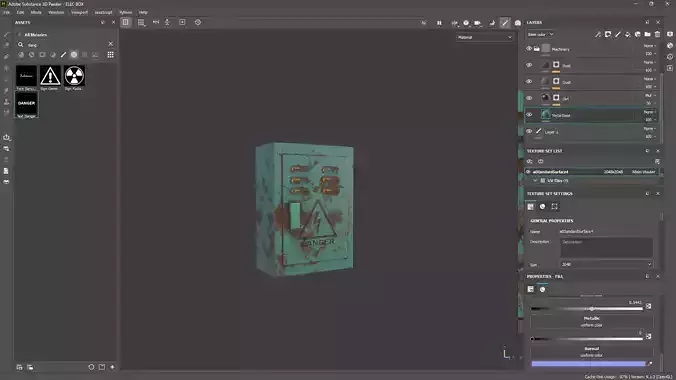Open opacity dropdown for Metal Base layer

tap(650, 119)
